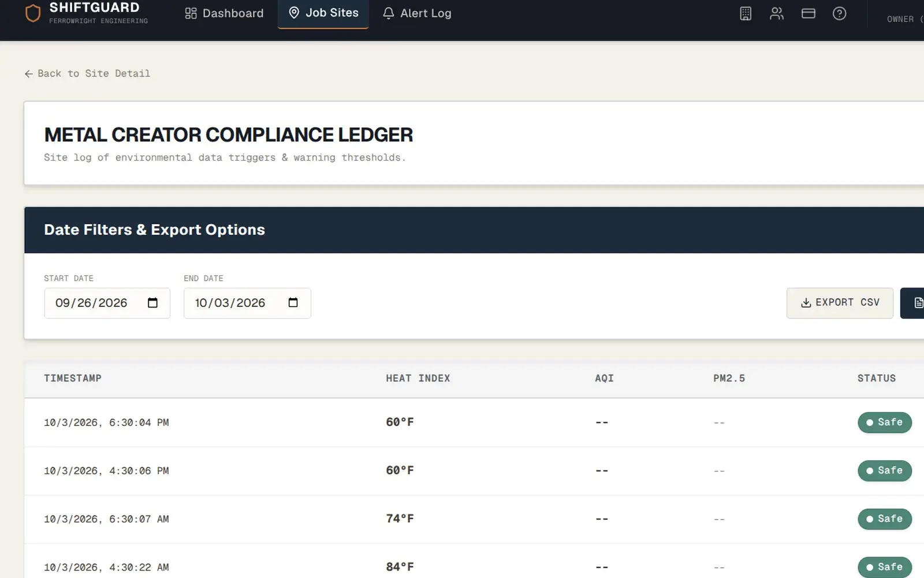
Task: Select timestamp 10/3/2026, 4:30:06 PM
Action: [106, 471]
